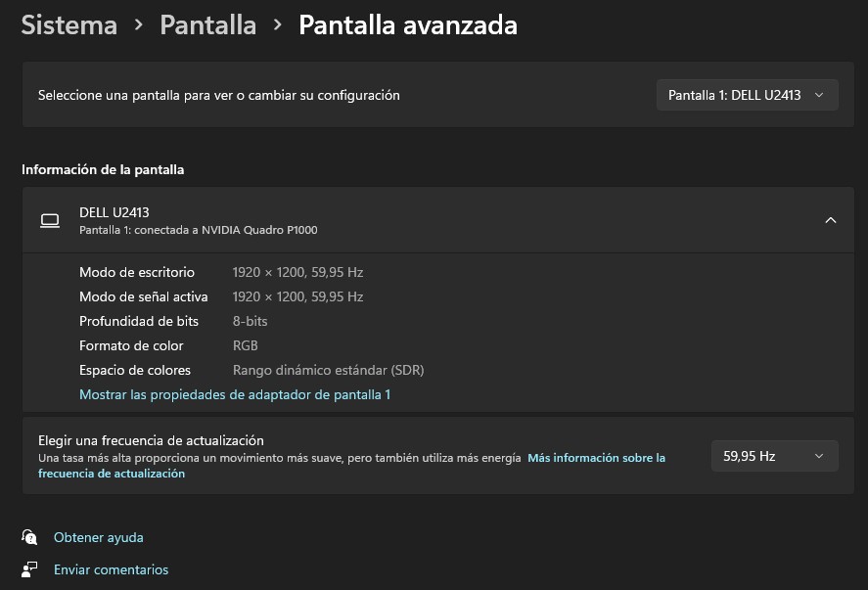Click the Seleccione una pantalla para ver label
Screen dimensions: 868x590
tap(218, 95)
